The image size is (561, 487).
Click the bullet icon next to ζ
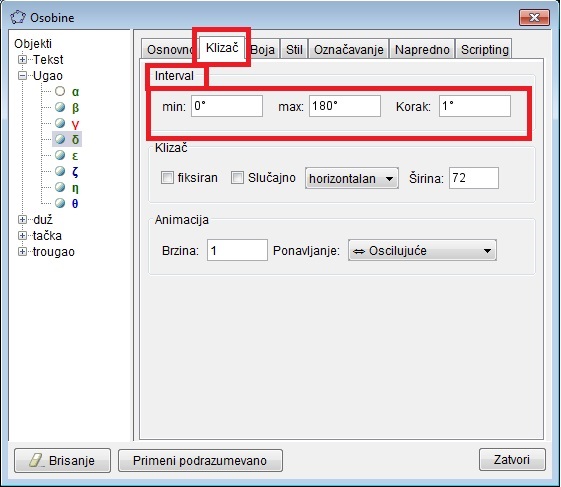(60, 171)
